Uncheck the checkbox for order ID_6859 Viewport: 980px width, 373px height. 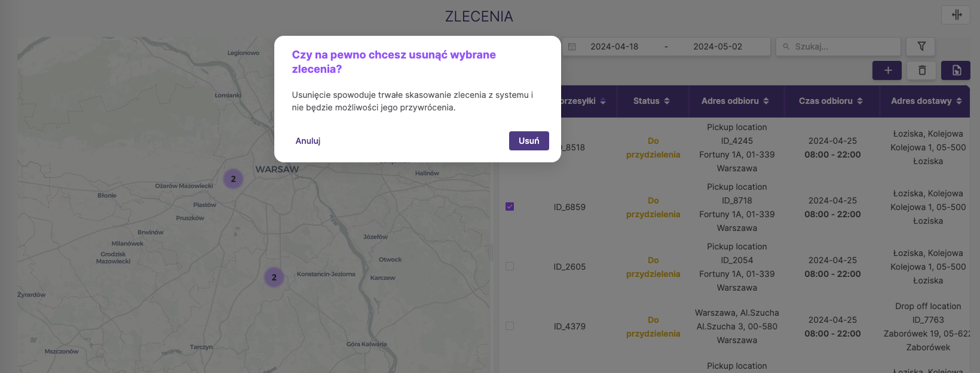(510, 206)
